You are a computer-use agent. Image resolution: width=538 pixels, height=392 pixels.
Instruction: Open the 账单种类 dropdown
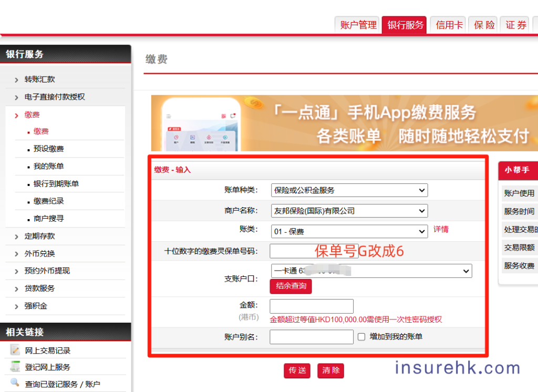click(x=349, y=191)
